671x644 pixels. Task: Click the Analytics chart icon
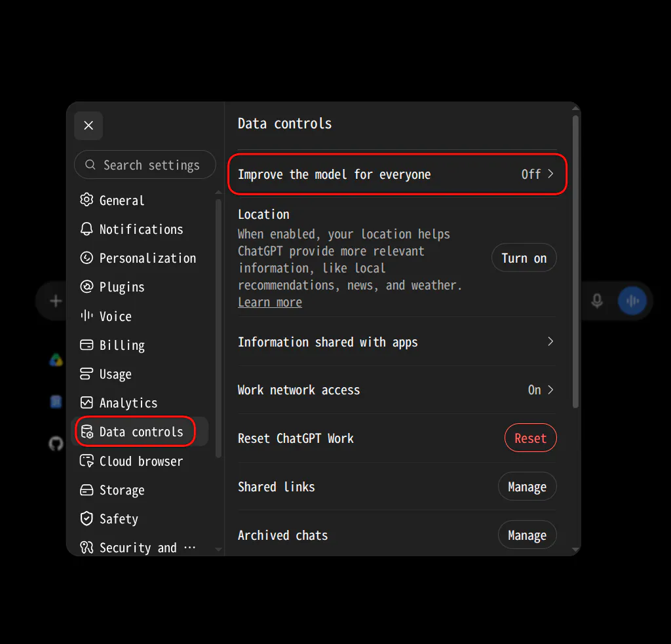(86, 403)
